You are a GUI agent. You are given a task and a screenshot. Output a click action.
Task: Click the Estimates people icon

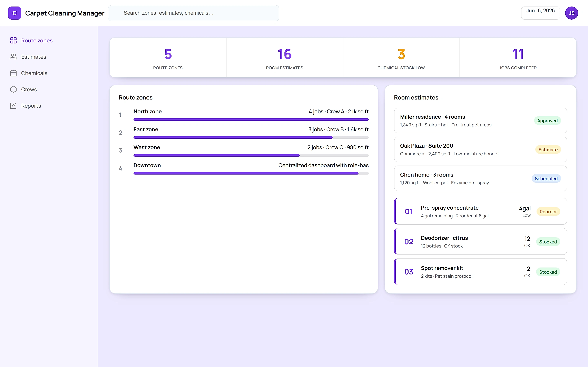click(13, 56)
